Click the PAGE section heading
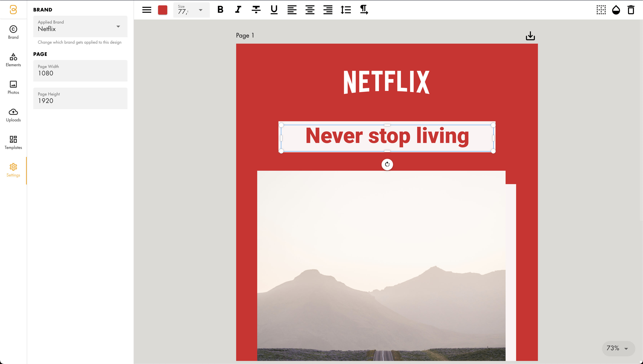The image size is (643, 364). pos(40,54)
